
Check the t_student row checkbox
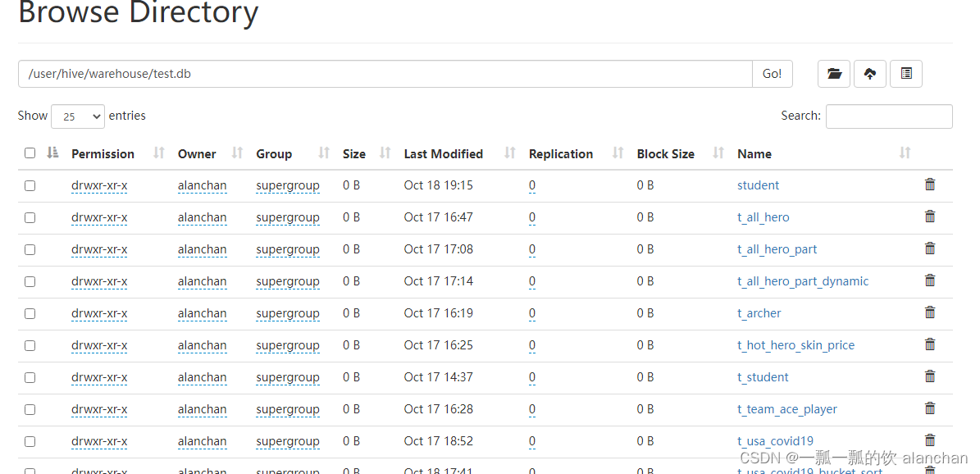tap(30, 377)
